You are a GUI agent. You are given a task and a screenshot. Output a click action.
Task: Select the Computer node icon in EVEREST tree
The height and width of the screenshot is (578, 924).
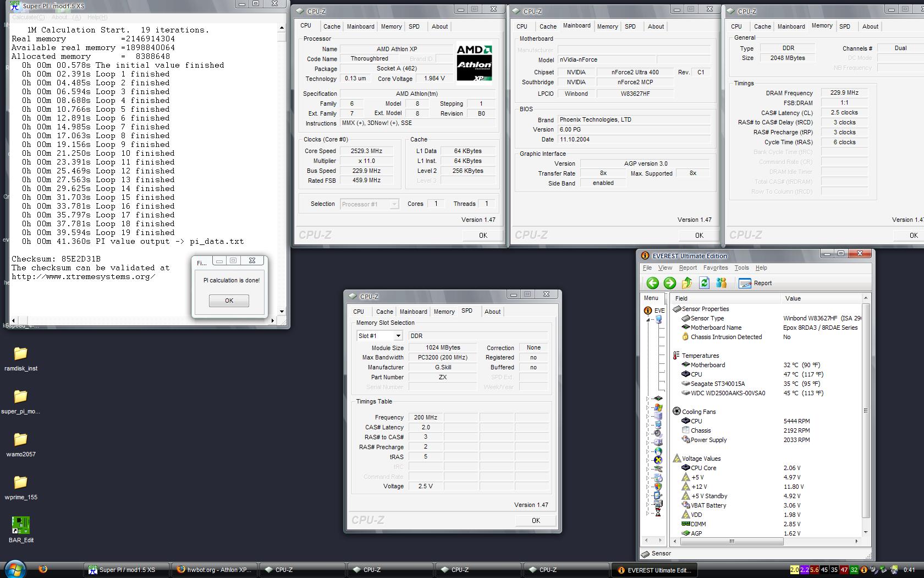point(658,319)
